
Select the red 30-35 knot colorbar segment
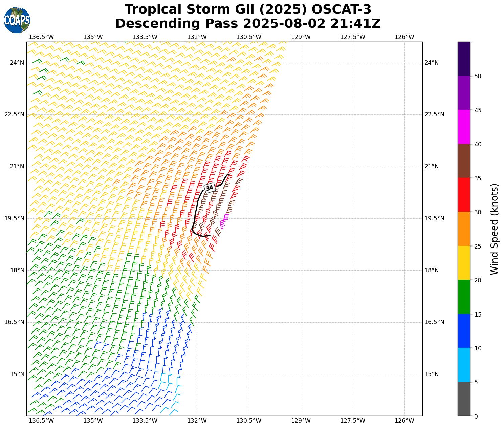tap(464, 195)
